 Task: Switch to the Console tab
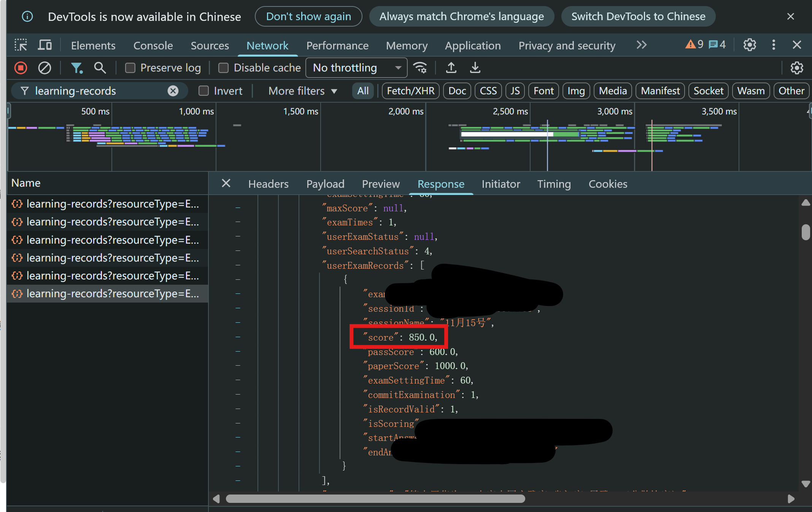click(x=153, y=46)
